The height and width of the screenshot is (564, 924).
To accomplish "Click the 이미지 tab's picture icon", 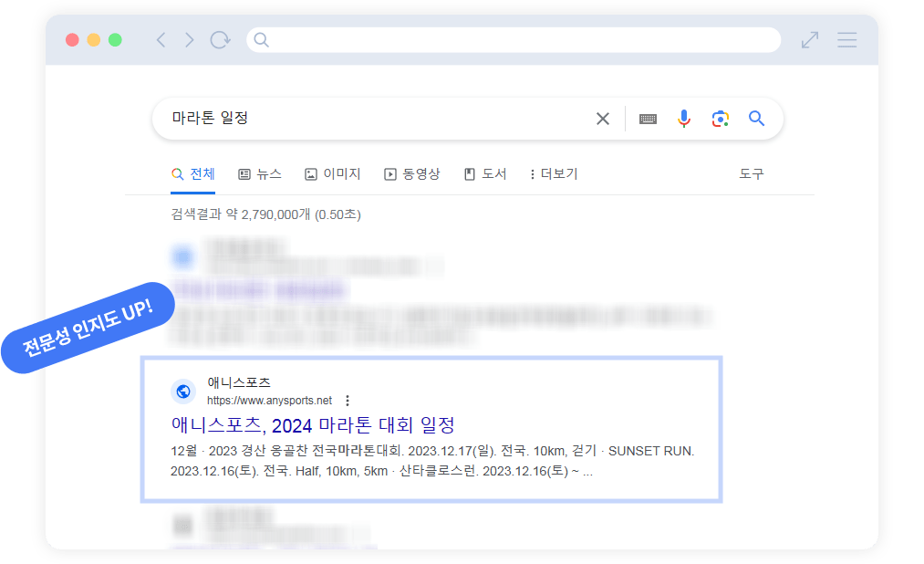I will coord(310,173).
